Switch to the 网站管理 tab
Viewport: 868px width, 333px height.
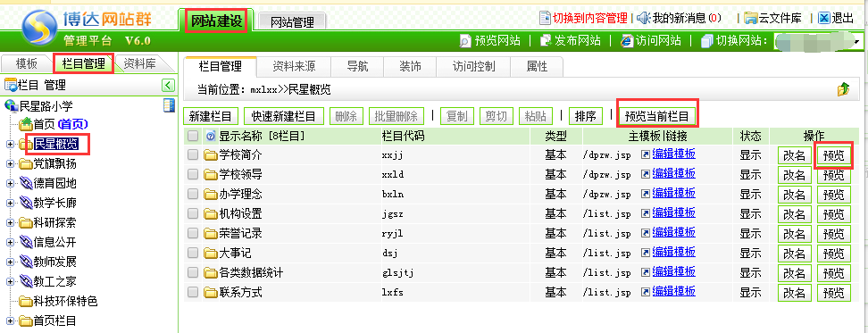pyautogui.click(x=292, y=21)
